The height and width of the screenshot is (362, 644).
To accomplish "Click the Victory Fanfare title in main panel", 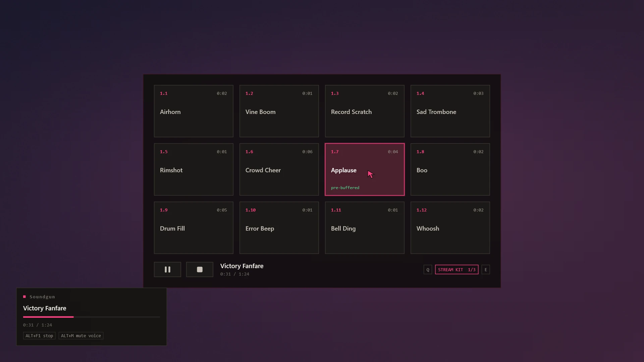I will coord(242,266).
